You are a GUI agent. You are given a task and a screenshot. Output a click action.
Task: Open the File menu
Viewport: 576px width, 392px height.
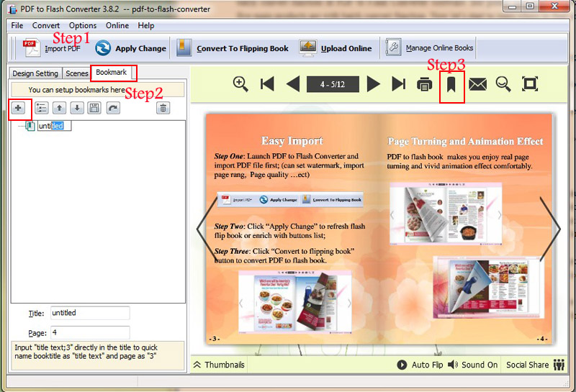click(17, 25)
